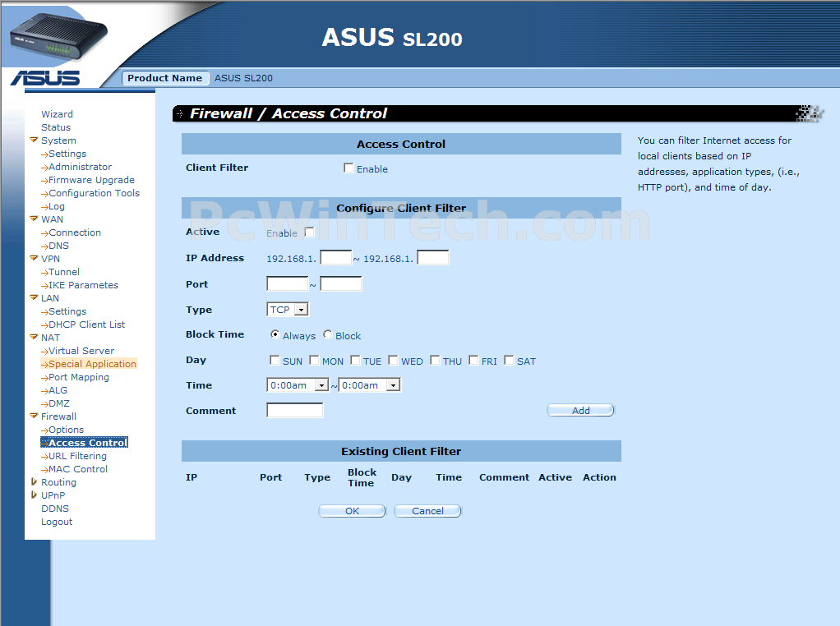Click the Cancel button
The width and height of the screenshot is (840, 626).
pyautogui.click(x=427, y=511)
